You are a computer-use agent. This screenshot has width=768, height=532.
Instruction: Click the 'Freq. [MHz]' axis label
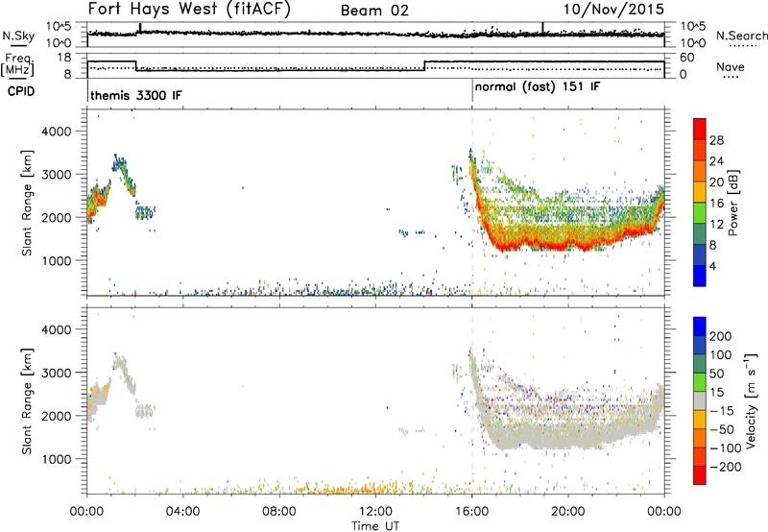click(x=17, y=64)
